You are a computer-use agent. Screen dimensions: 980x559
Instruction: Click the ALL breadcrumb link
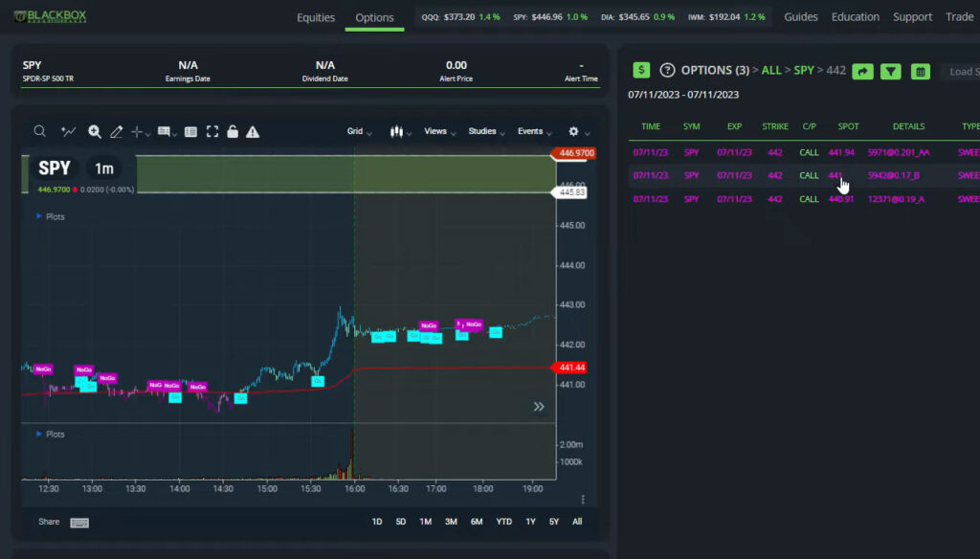tap(770, 71)
